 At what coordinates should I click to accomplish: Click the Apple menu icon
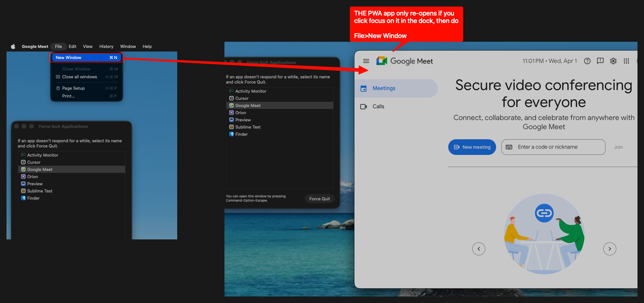point(13,47)
